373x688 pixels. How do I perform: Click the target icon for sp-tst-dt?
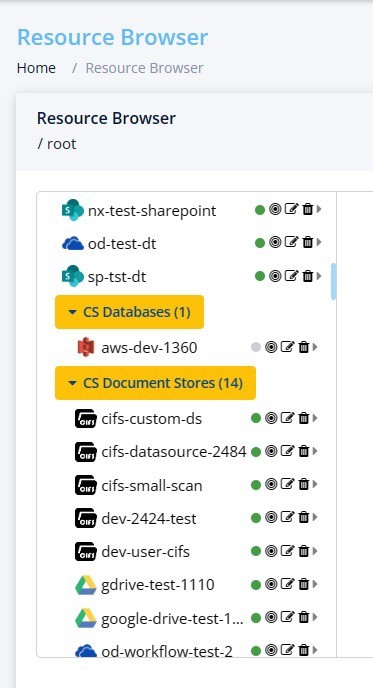point(275,276)
